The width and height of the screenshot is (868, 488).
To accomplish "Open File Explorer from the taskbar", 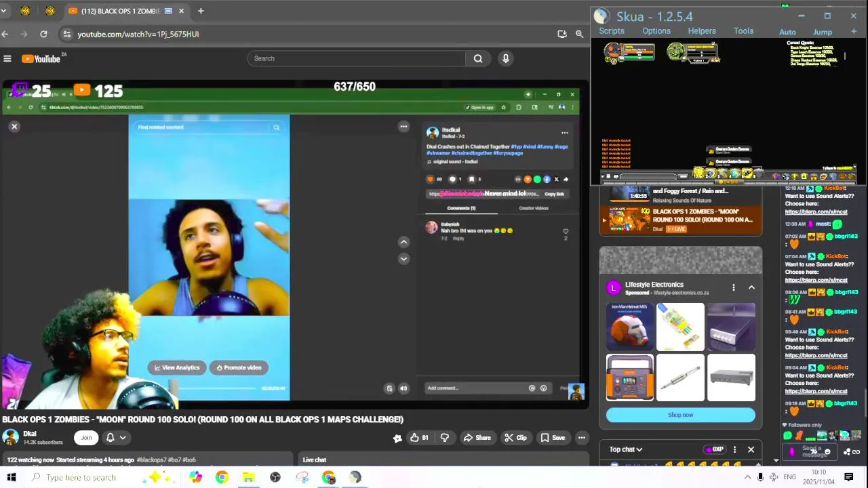I will 248,477.
